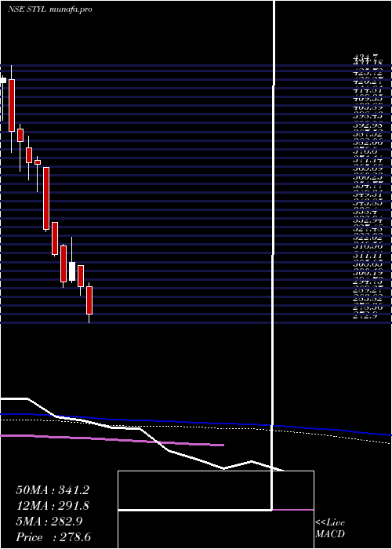
Task: Click the white candlestick among the red candles
Action: click(72, 271)
